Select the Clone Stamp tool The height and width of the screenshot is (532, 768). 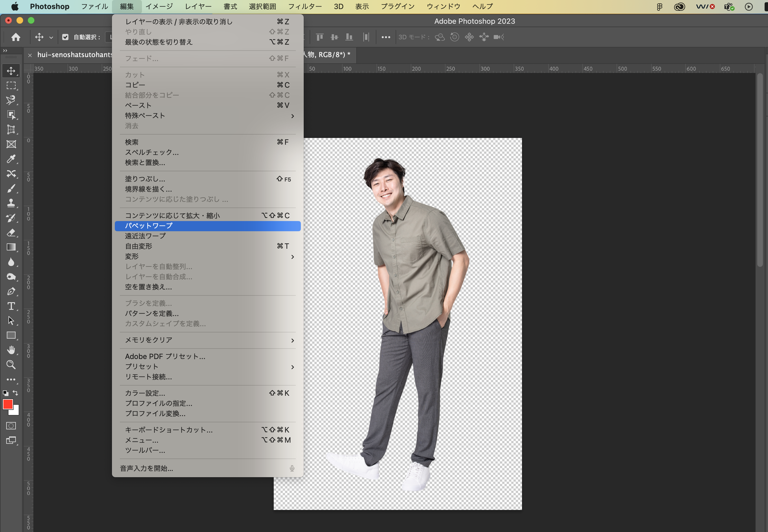click(11, 203)
